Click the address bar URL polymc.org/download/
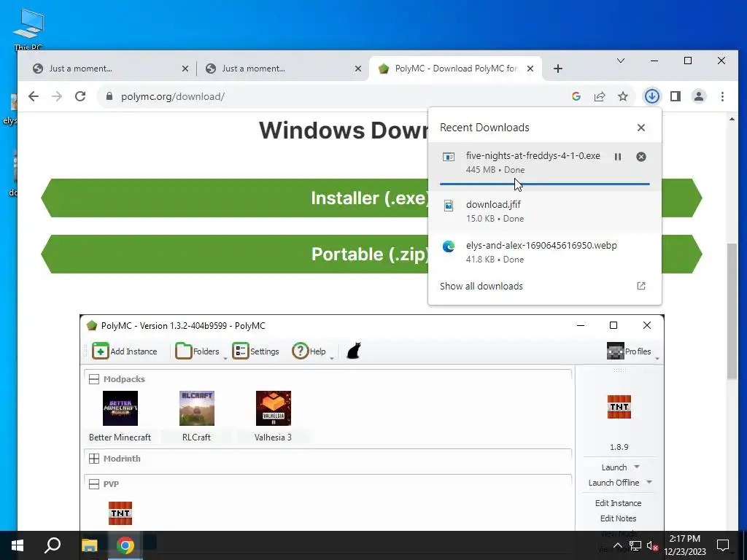 172,97
